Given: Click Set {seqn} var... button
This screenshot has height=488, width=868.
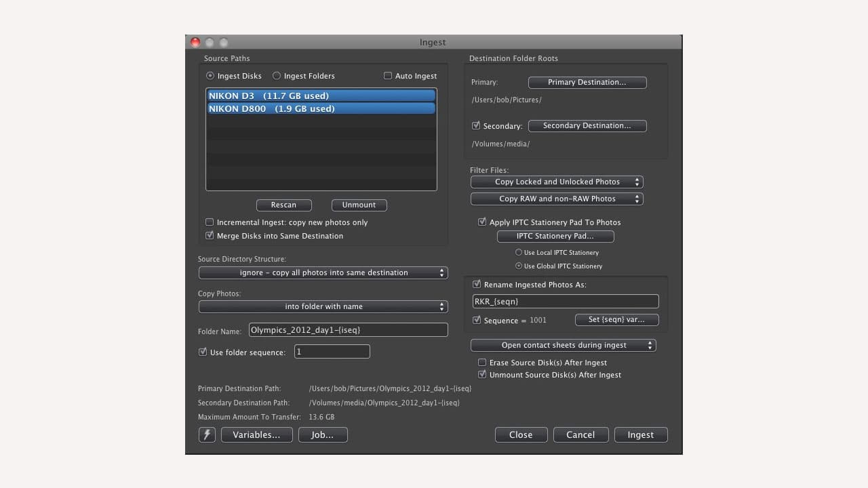Looking at the screenshot, I should coord(616,319).
